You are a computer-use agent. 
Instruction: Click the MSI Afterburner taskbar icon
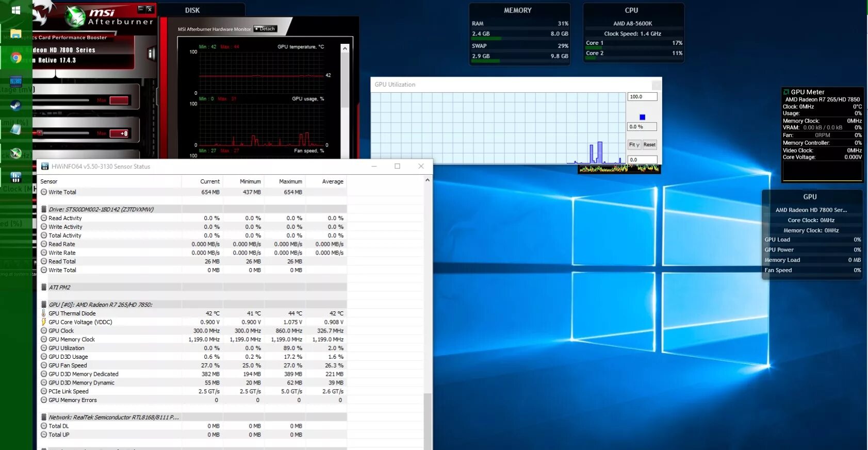(16, 153)
